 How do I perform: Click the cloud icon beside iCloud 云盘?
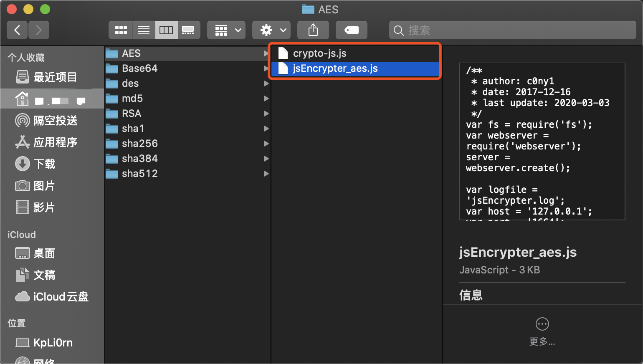click(x=22, y=297)
